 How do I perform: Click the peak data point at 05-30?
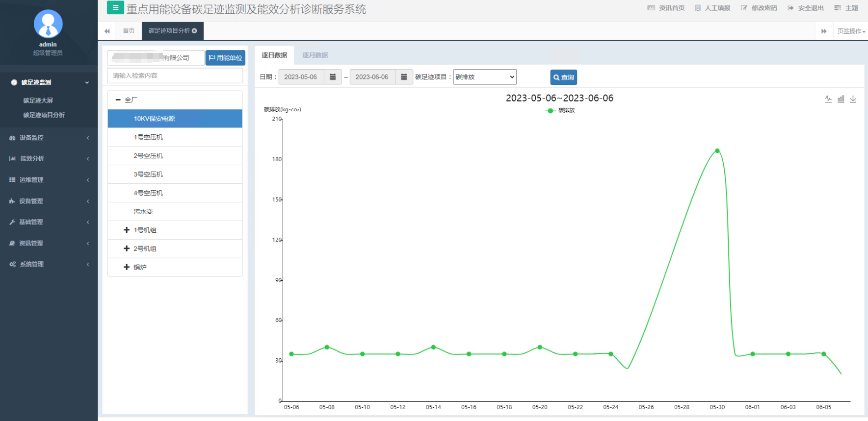(717, 151)
